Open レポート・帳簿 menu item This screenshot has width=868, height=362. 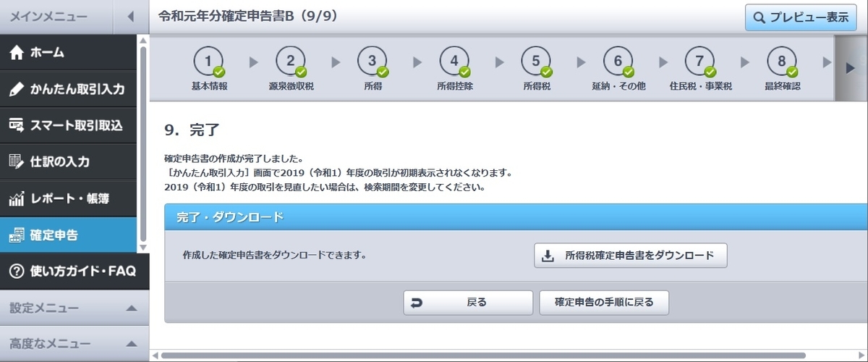click(69, 198)
